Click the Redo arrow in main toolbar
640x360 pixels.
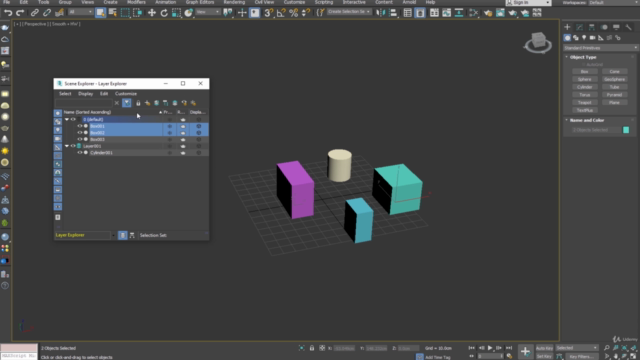click(x=20, y=13)
